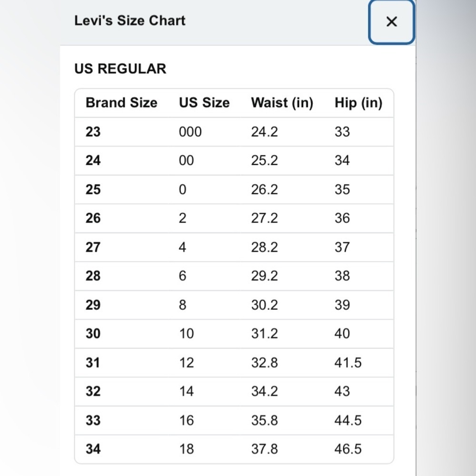476x476 pixels.
Task: Click hip value 46.5 in last row
Action: point(348,449)
